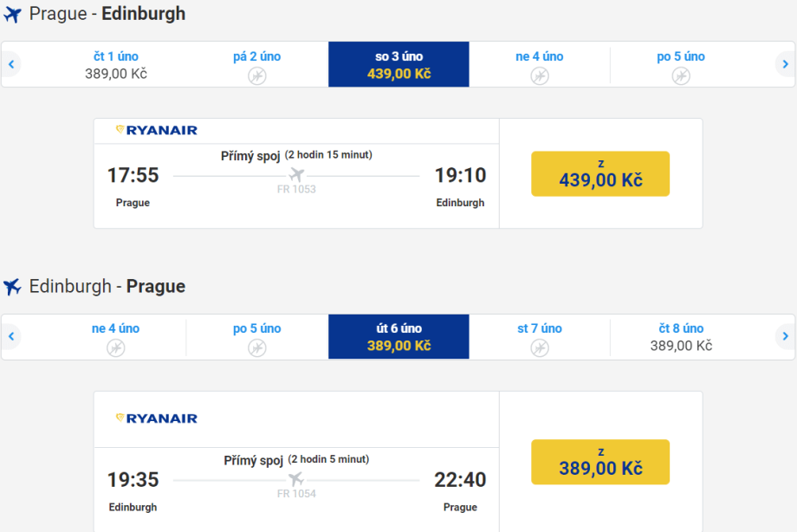Select the čt 1 úno outbound date tab
Image resolution: width=797 pixels, height=532 pixels.
(x=116, y=65)
